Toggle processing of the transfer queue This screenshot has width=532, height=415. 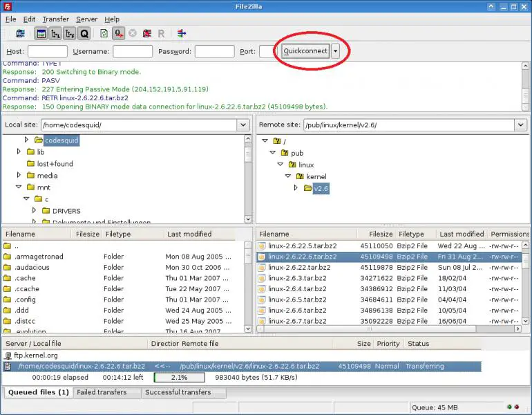(x=118, y=33)
